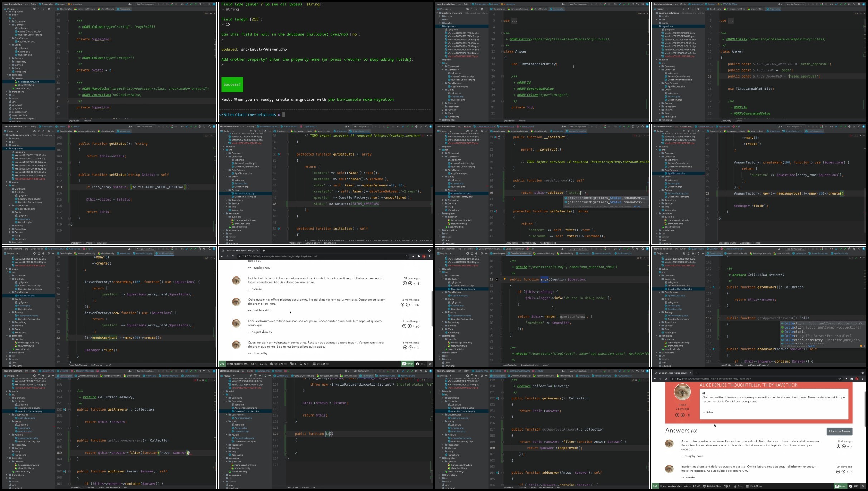Click the green 'Success!' block in terminal

click(x=232, y=84)
